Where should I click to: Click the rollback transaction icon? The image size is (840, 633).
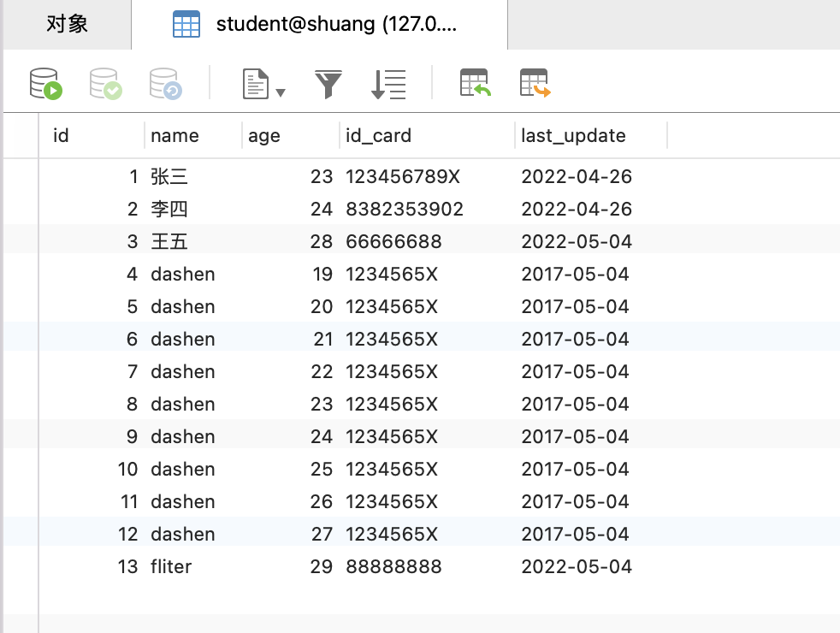(x=166, y=84)
